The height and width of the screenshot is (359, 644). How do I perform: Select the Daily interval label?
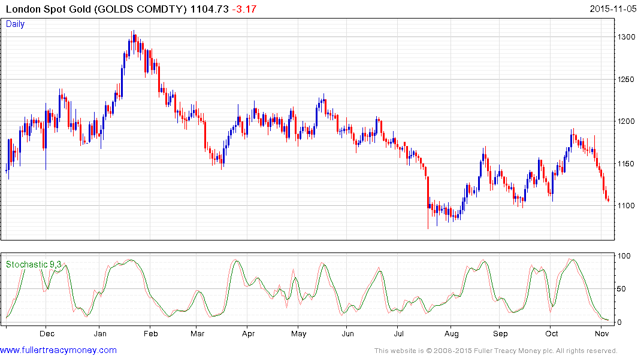[16, 24]
